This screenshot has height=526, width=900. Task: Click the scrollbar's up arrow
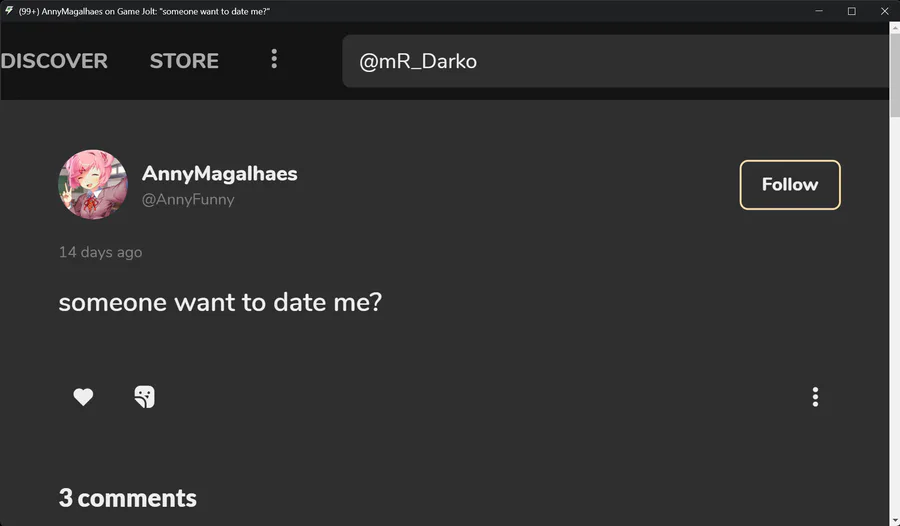pyautogui.click(x=894, y=28)
